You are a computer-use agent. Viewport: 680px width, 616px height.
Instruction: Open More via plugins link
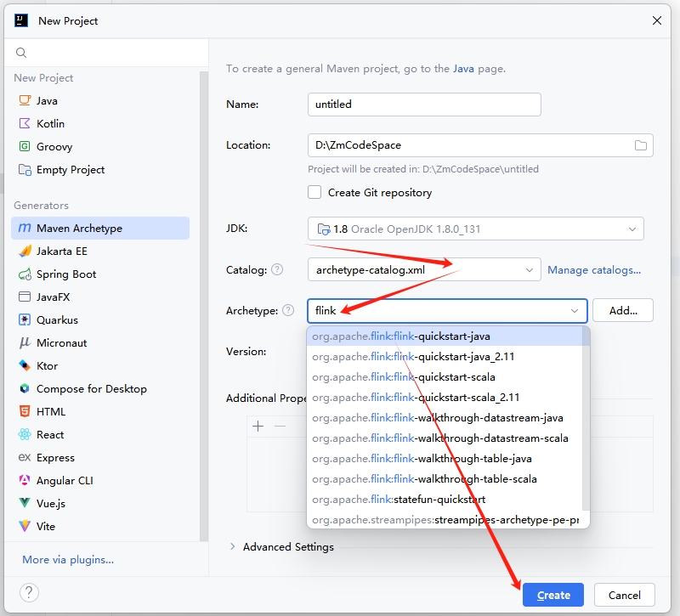68,560
